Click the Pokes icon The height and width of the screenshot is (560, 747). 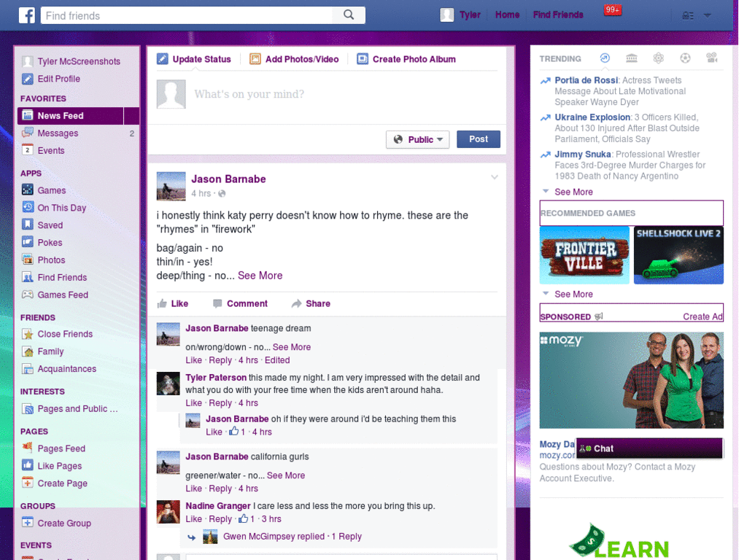coord(28,242)
